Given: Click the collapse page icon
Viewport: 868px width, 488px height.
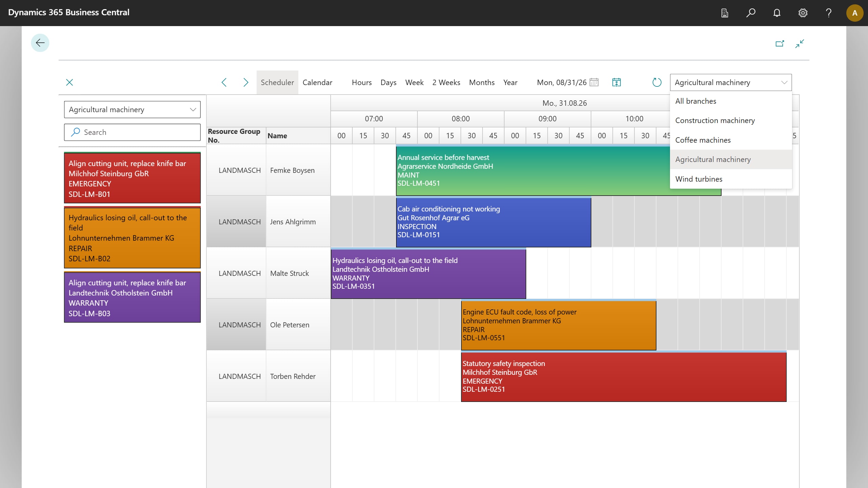Looking at the screenshot, I should pos(800,43).
